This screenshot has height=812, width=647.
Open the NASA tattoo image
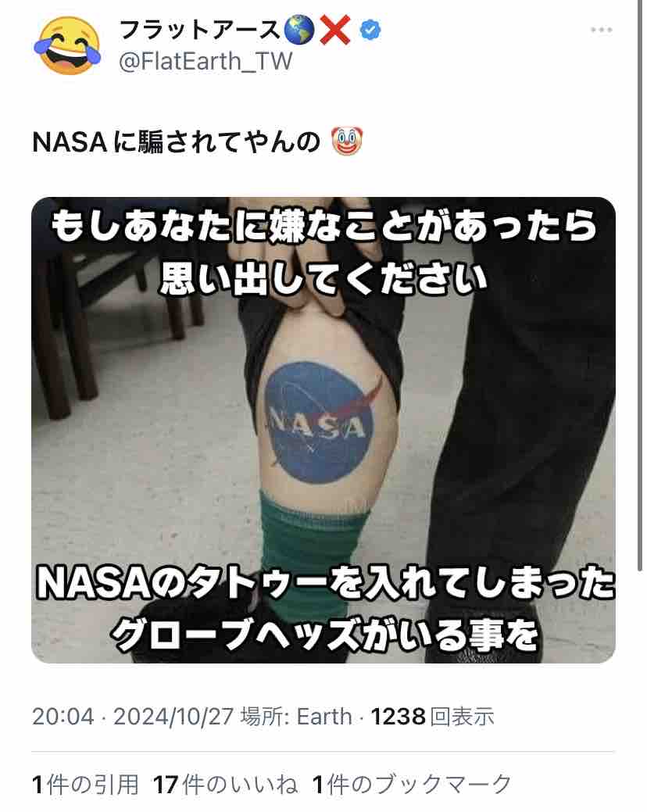click(x=323, y=430)
